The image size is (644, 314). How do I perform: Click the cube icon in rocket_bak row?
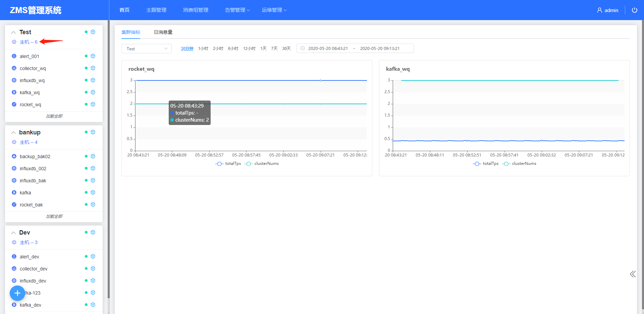(93, 204)
